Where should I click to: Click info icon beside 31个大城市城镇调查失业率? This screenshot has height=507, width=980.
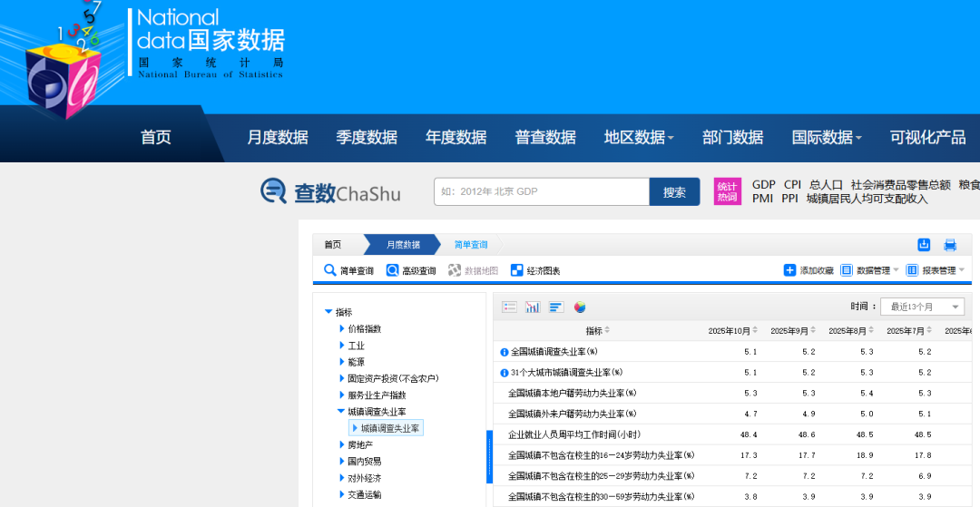(505, 373)
